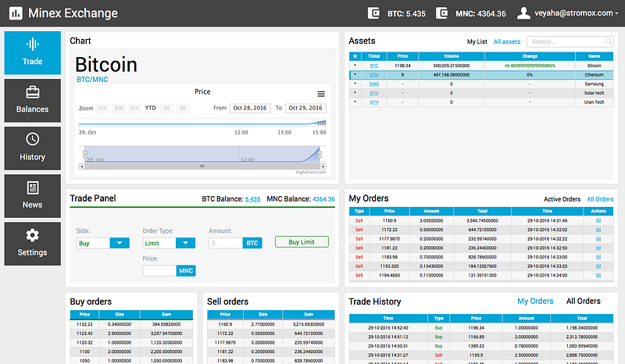Open the Settings section in sidebar
This screenshot has width=625, height=364.
click(x=32, y=244)
